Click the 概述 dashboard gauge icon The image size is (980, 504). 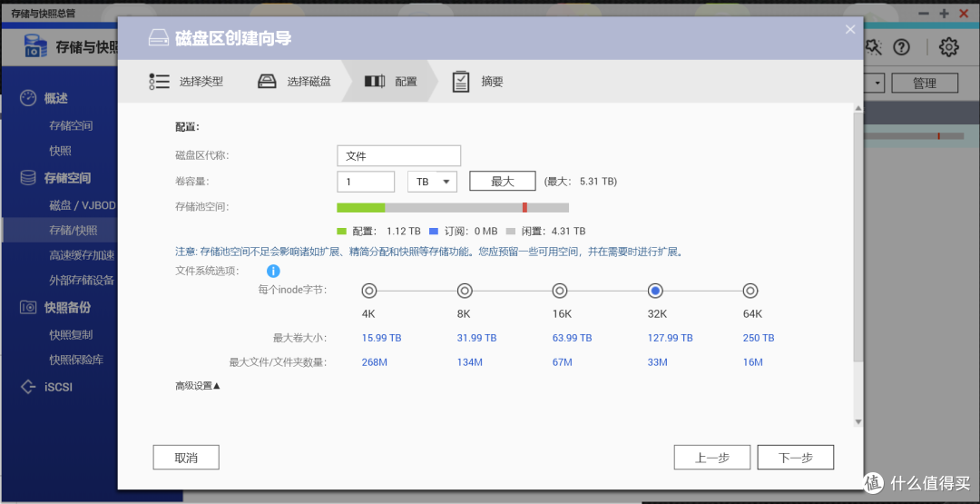click(x=28, y=98)
